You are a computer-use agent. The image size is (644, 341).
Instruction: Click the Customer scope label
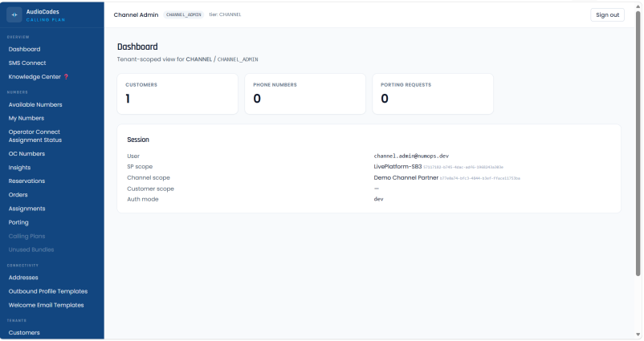(x=150, y=189)
